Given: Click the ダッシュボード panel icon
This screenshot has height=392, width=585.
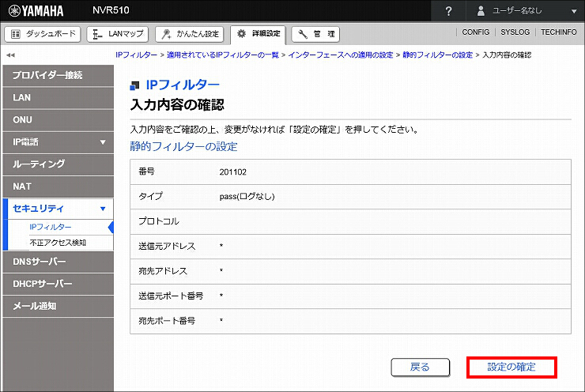Looking at the screenshot, I should 16,34.
